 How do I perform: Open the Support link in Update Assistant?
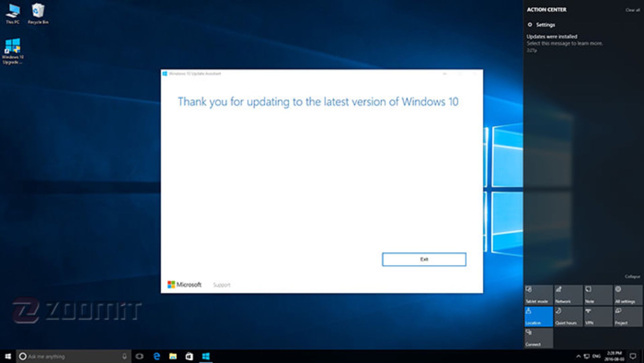tap(222, 285)
